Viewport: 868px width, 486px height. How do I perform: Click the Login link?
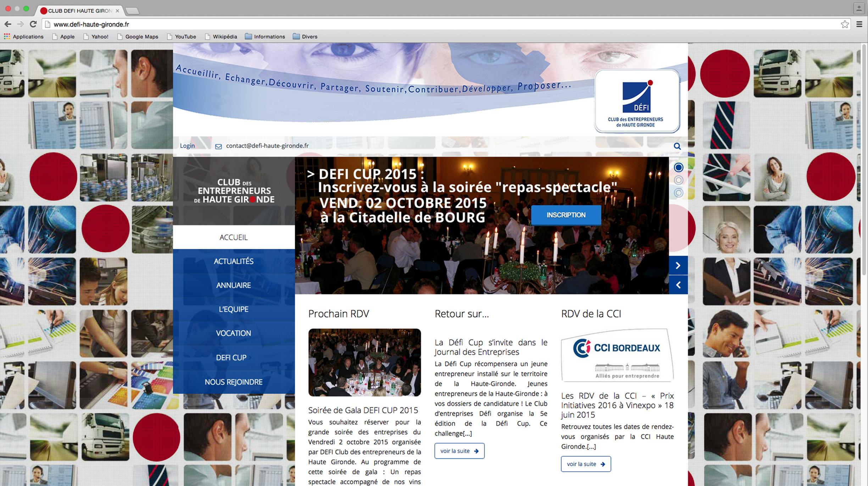[187, 146]
